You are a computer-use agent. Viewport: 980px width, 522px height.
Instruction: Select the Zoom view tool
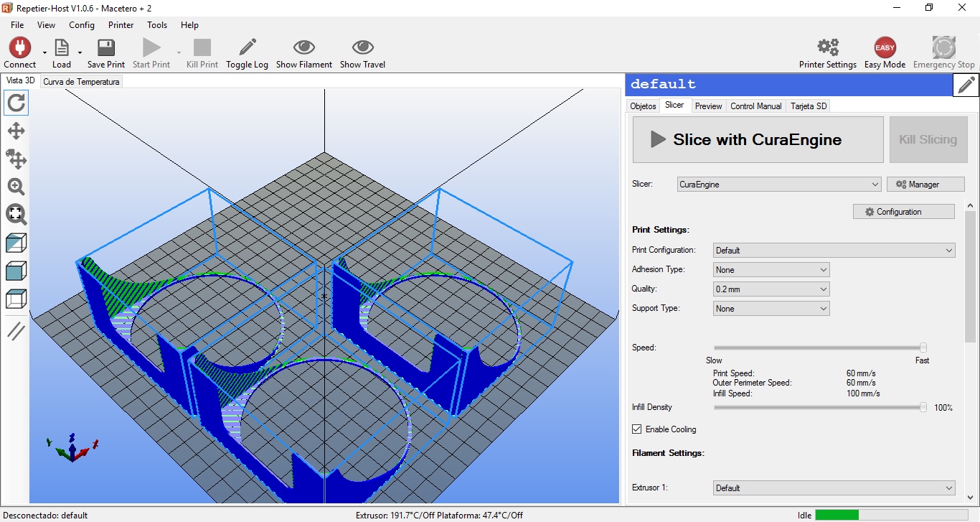coord(16,187)
